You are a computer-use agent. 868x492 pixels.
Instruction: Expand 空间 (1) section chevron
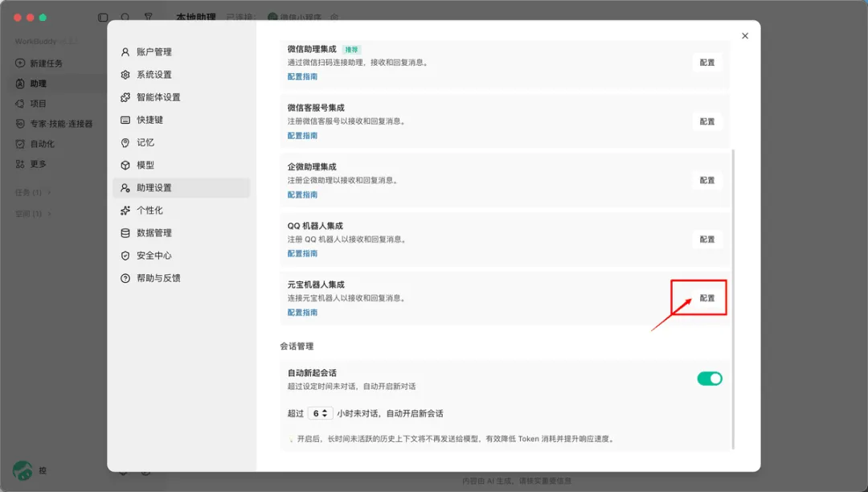tap(49, 214)
